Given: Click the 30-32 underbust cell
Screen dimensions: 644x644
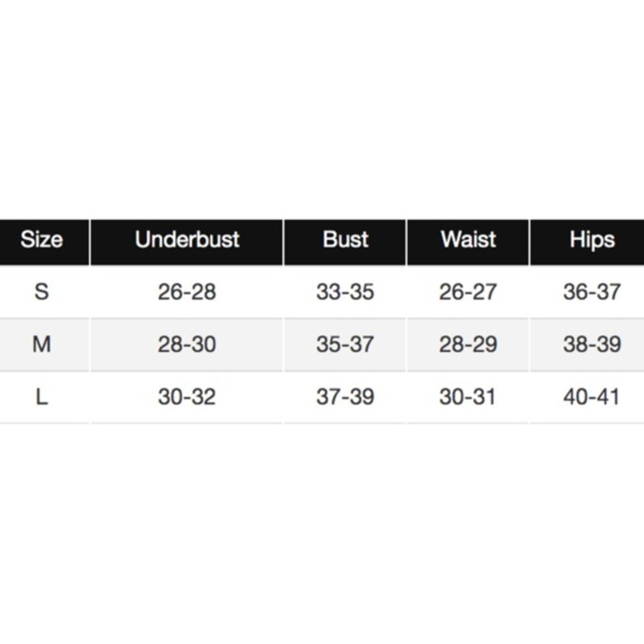Looking at the screenshot, I should coord(187,397).
